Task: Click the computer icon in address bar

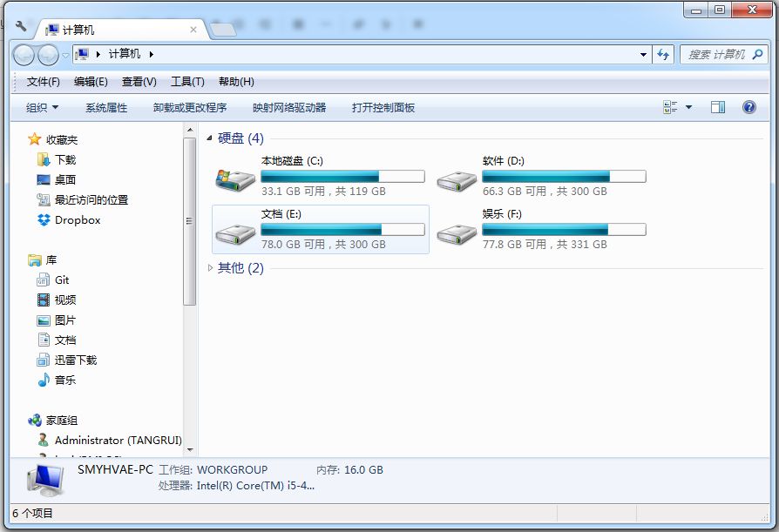Action: pyautogui.click(x=82, y=54)
